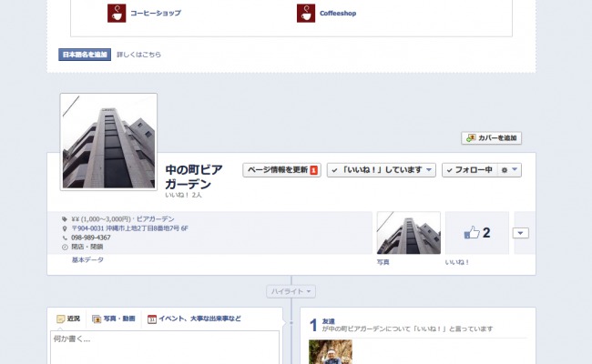Image resolution: width=592 pixels, height=364 pixels.
Task: Click the Coffeeshop coffee cup icon
Action: pyautogui.click(x=306, y=14)
